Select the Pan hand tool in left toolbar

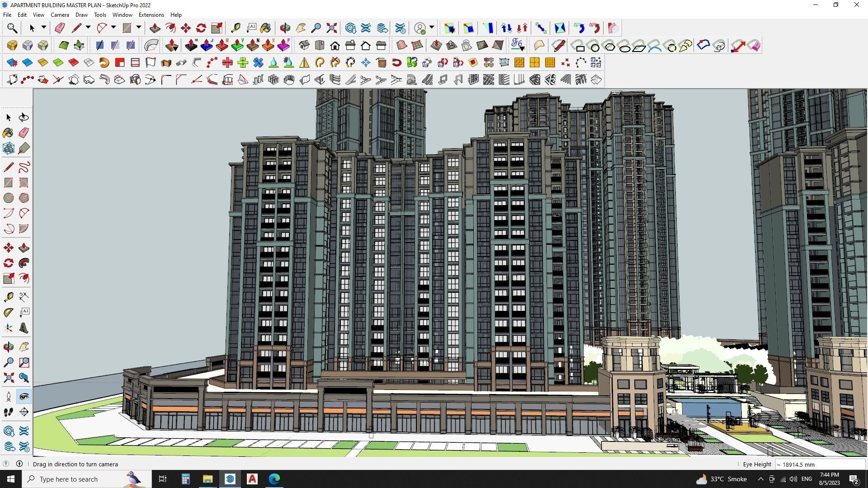tap(24, 347)
